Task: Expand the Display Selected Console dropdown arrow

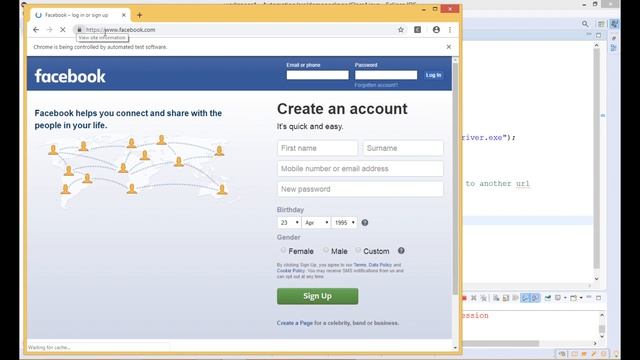Action: tap(565, 298)
